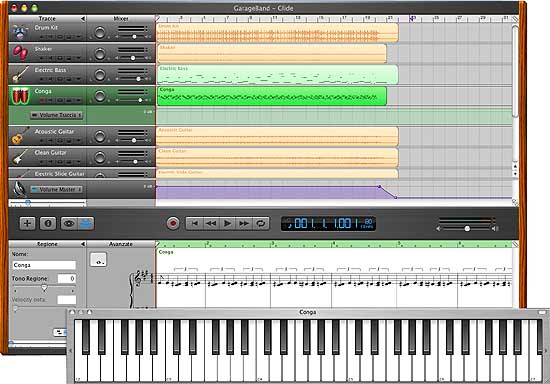Image resolution: width=550 pixels, height=384 pixels.
Task: Click the Nome field containing Conga
Action: 44,265
